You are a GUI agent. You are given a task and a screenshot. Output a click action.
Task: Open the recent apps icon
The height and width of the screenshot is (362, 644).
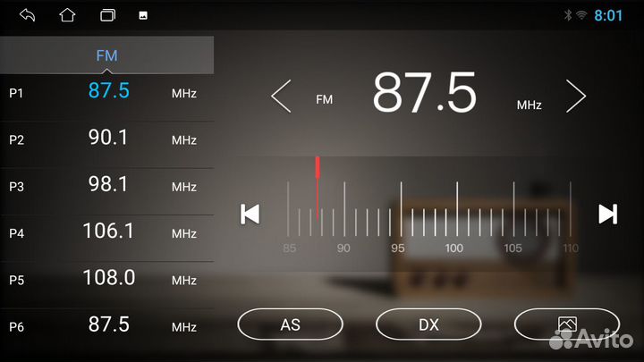point(107,15)
